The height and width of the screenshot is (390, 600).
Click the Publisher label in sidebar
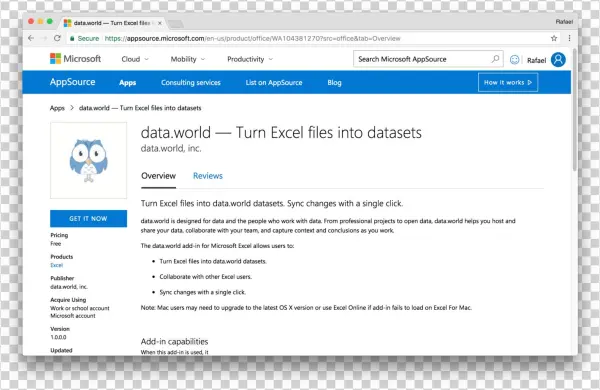[x=62, y=278]
